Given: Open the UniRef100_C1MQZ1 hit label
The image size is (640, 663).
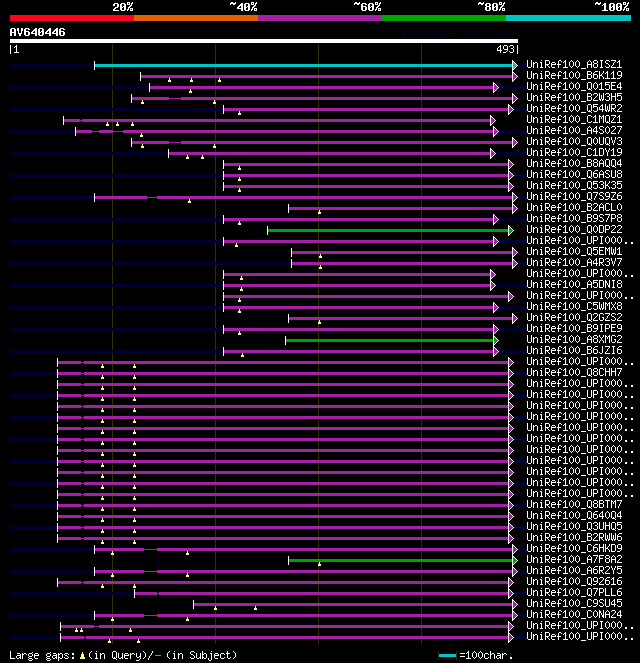Looking at the screenshot, I should (x=574, y=119).
